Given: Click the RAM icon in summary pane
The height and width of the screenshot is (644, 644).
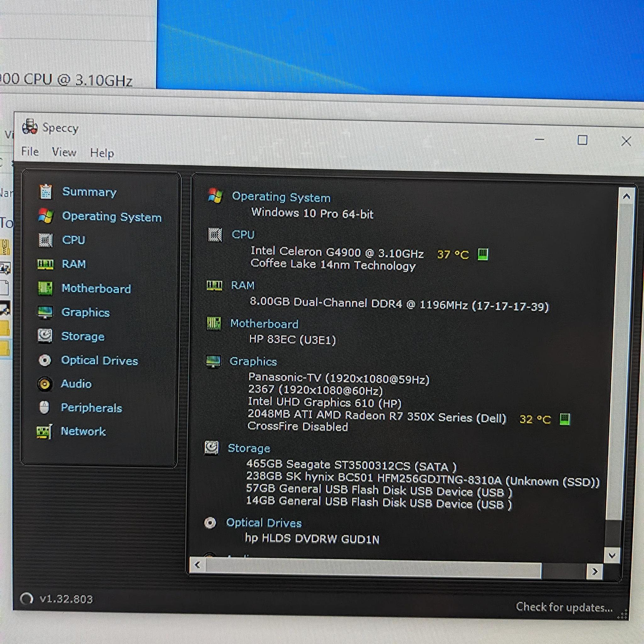Looking at the screenshot, I should tap(214, 285).
